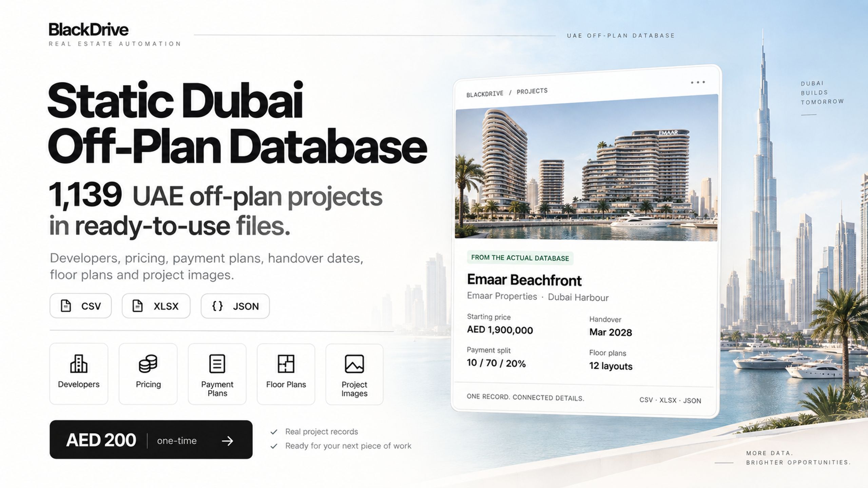Click the DUBAI BUILDS TOMORROW caption
This screenshot has height=488, width=868.
pos(822,93)
